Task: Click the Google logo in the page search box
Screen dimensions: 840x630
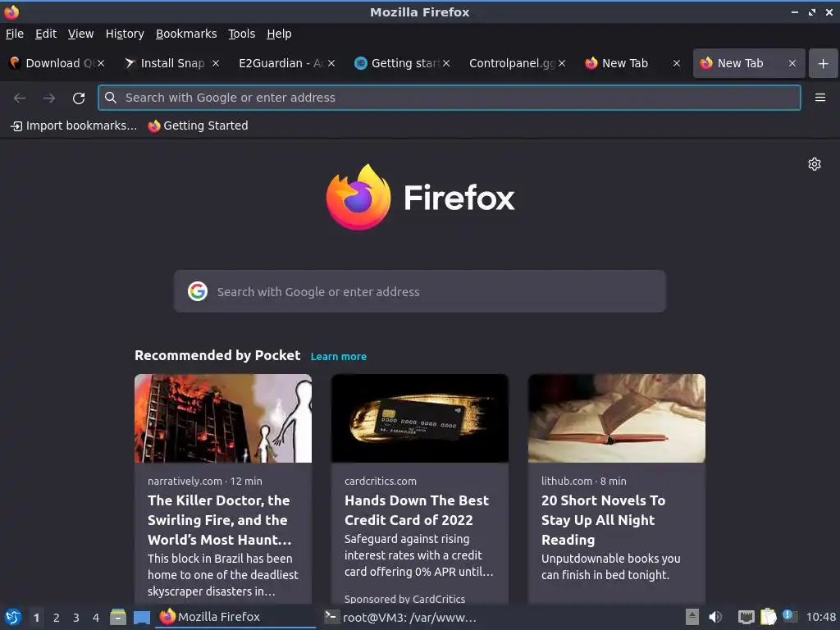Action: (198, 291)
